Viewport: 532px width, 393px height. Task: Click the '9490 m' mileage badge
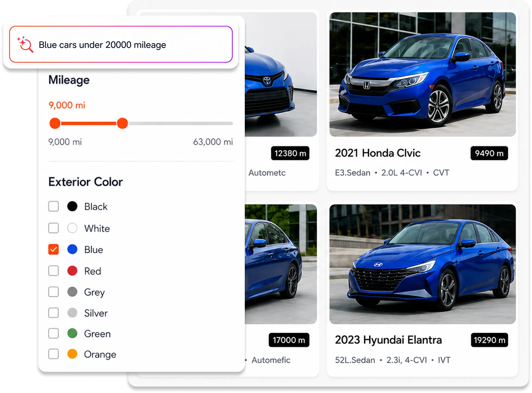click(x=489, y=153)
